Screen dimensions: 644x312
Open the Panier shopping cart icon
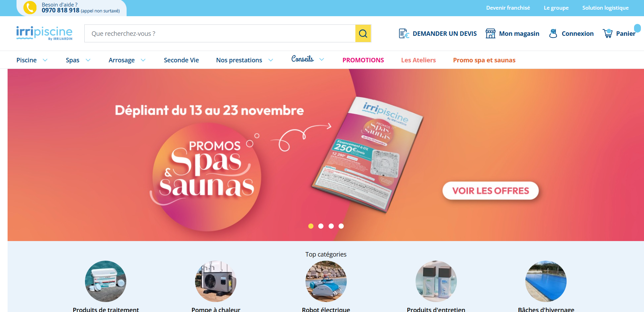point(608,33)
